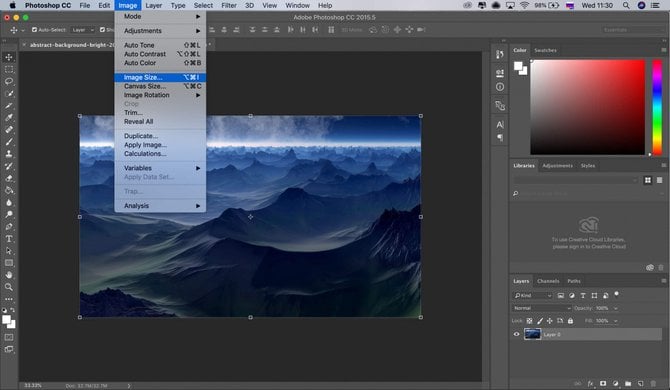Choose Auto Contrast menu item
The width and height of the screenshot is (670, 390).
pos(160,54)
